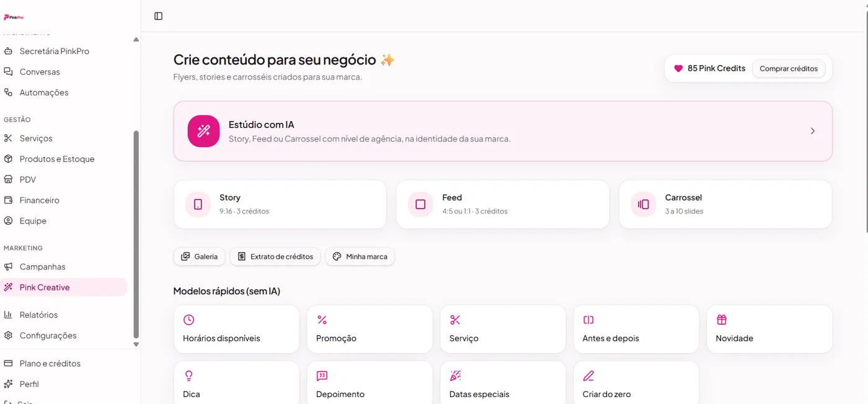Expand Estúdio com IA via right chevron

[812, 131]
